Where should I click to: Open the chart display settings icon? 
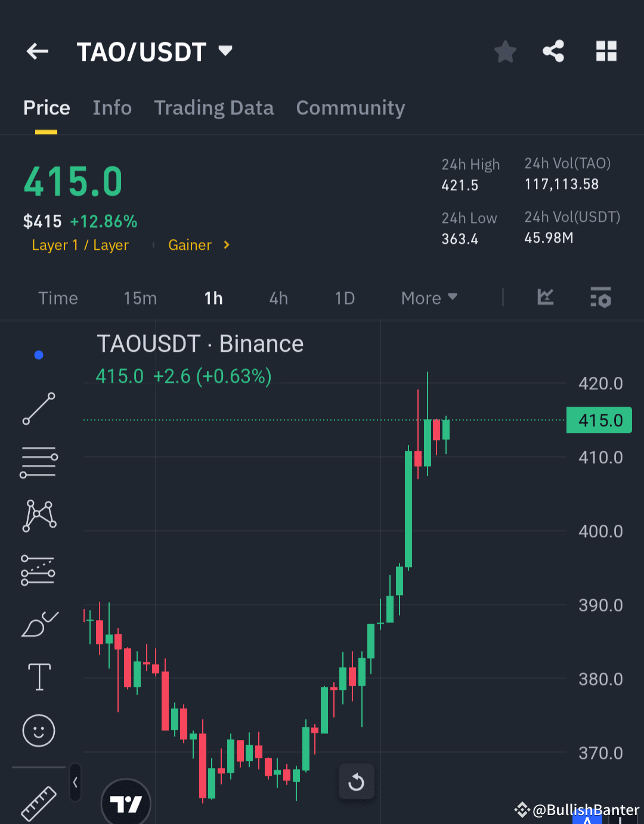click(x=600, y=298)
